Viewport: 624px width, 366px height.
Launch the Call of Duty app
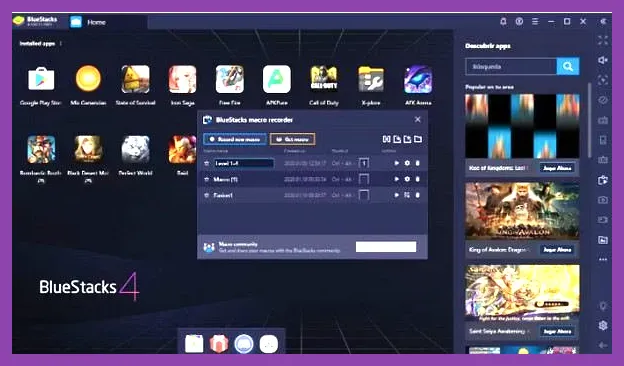point(324,79)
